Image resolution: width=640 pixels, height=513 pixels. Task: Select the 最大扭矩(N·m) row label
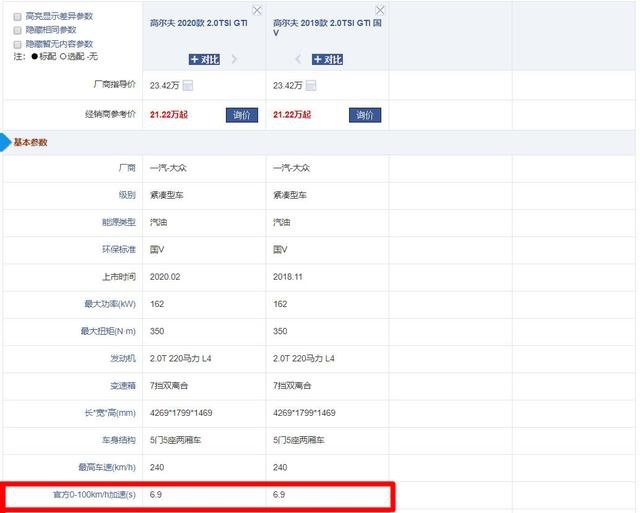pyautogui.click(x=108, y=331)
